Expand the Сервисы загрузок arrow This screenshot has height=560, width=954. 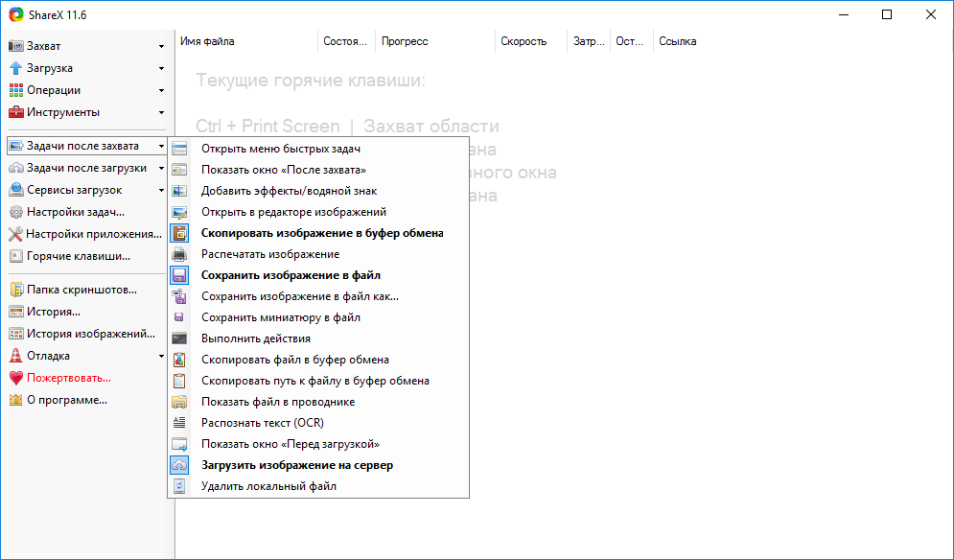coord(161,190)
